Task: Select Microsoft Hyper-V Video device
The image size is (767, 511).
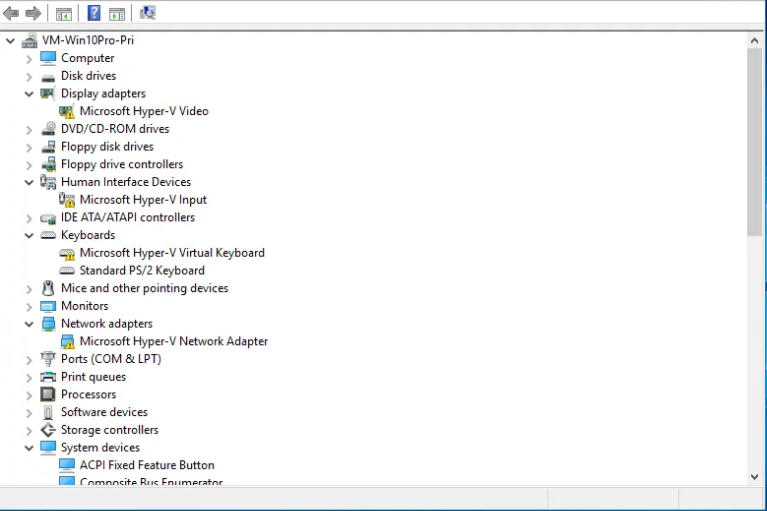Action: 144,111
